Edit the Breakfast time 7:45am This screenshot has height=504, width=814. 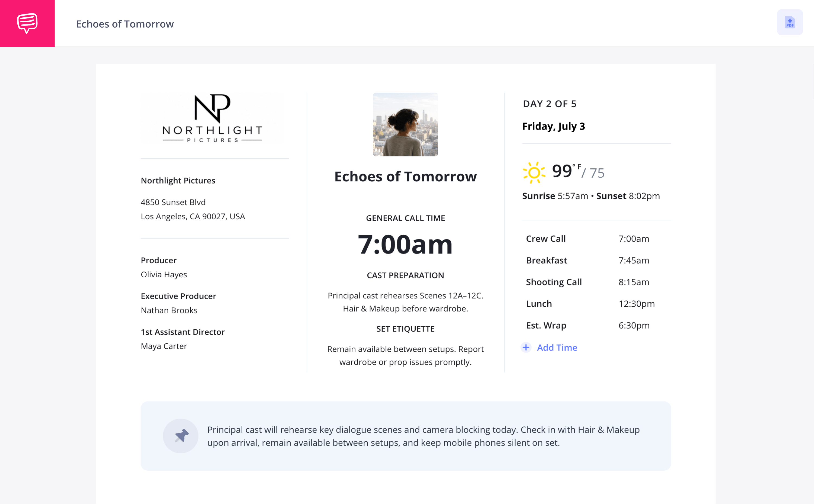(x=634, y=260)
